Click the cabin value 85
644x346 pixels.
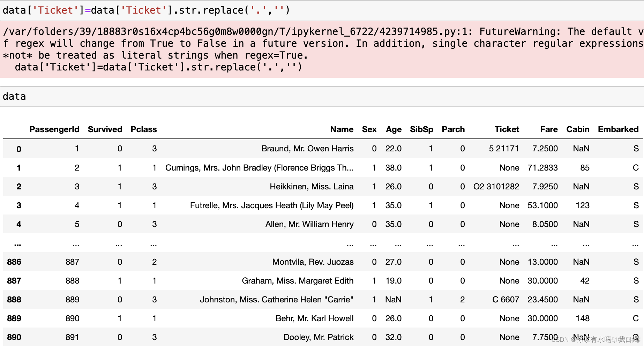(585, 168)
